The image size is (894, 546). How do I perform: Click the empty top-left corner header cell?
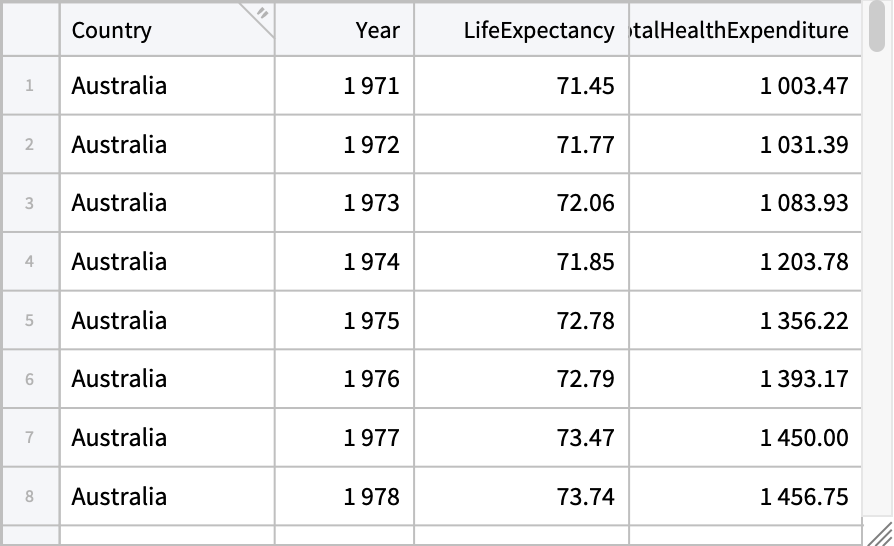(30, 30)
